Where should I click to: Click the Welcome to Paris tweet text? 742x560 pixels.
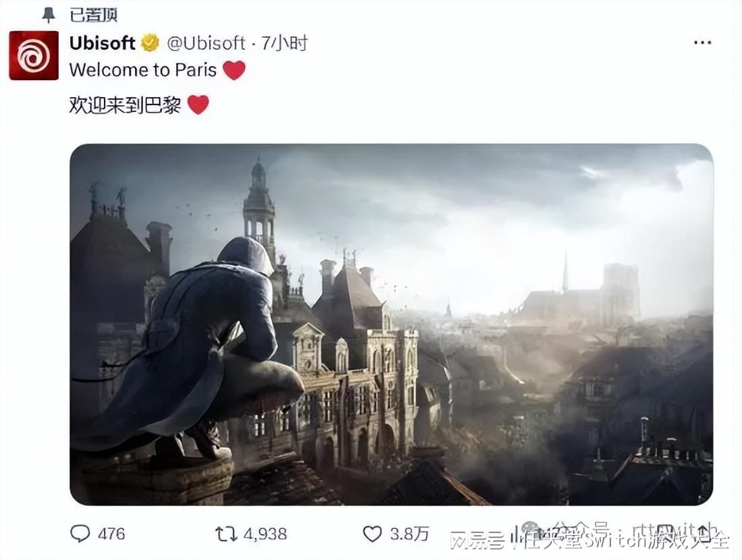pos(143,70)
